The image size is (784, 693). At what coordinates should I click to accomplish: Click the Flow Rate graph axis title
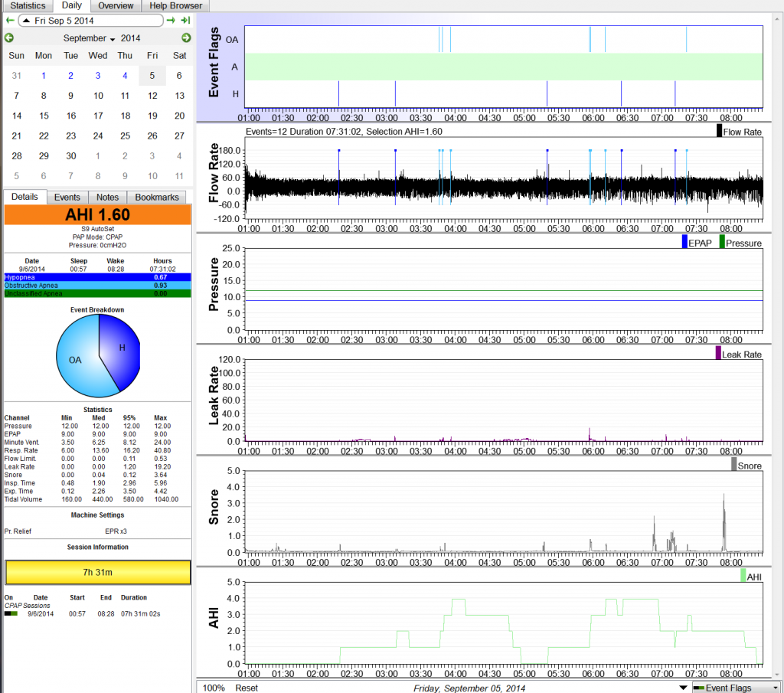(214, 173)
